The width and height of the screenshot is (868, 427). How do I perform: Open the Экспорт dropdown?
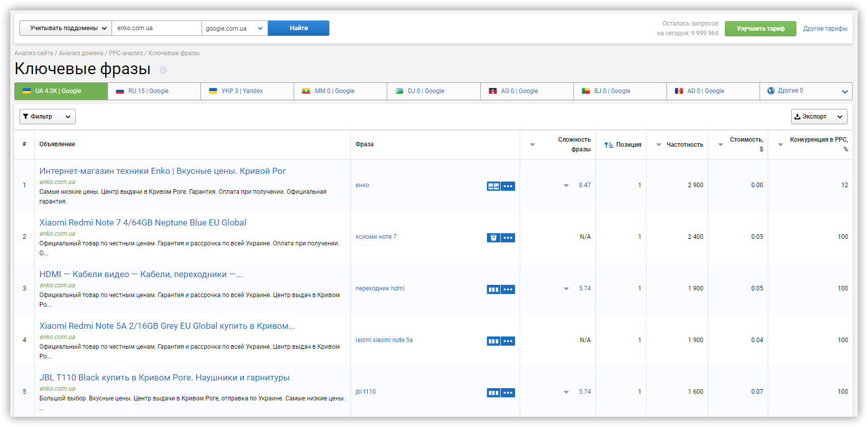[819, 117]
